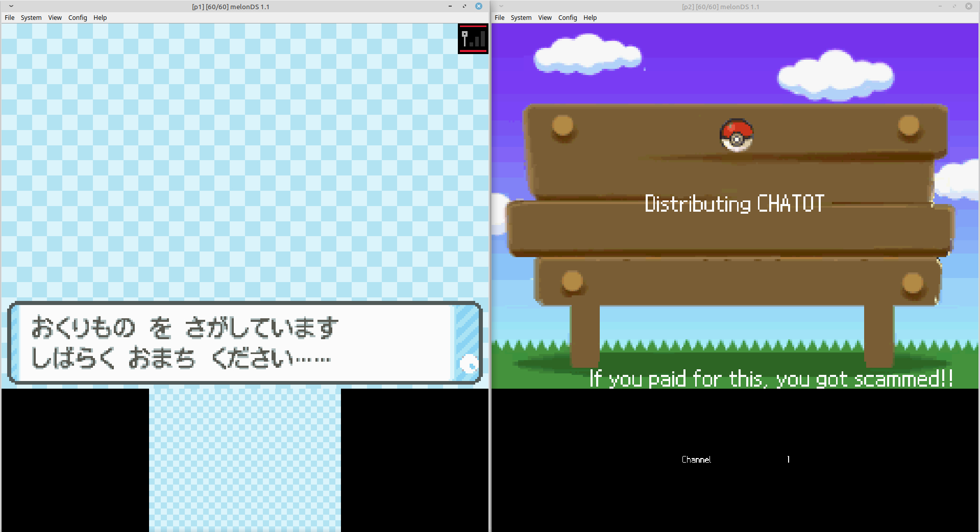The height and width of the screenshot is (532, 980).
Task: Open View menu in p1 melonDS window
Action: pos(55,17)
